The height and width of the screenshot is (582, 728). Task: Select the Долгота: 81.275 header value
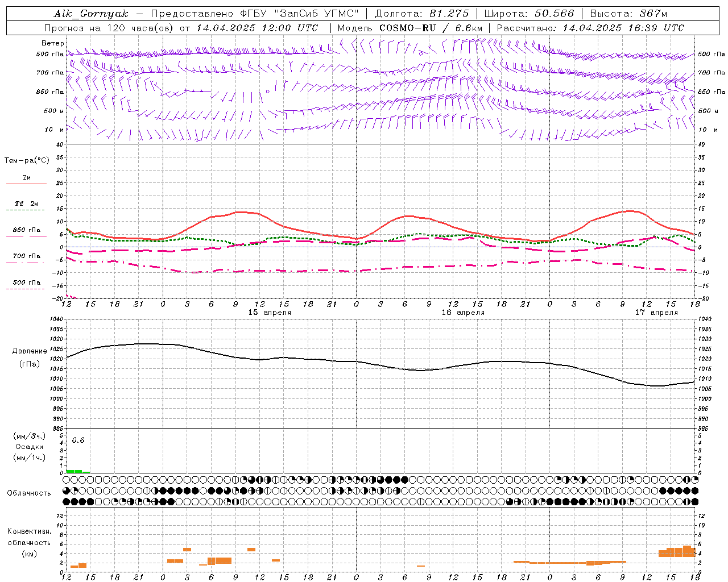pyautogui.click(x=422, y=14)
